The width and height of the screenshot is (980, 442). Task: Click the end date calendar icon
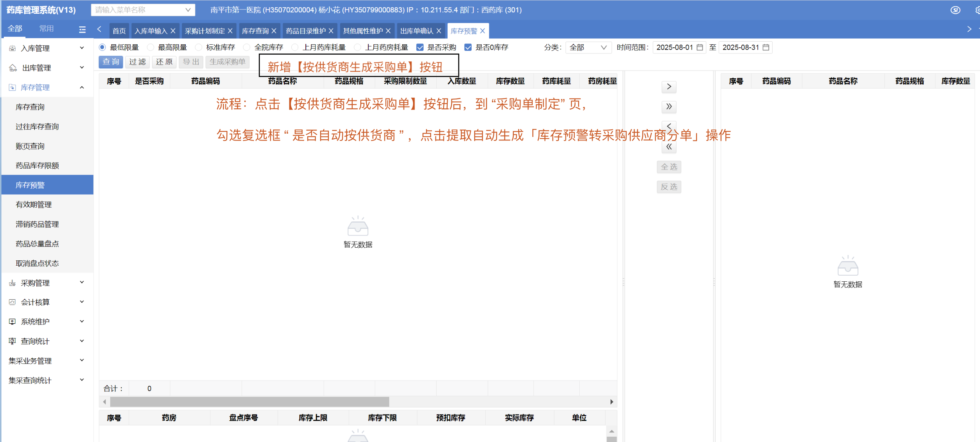[x=766, y=47]
